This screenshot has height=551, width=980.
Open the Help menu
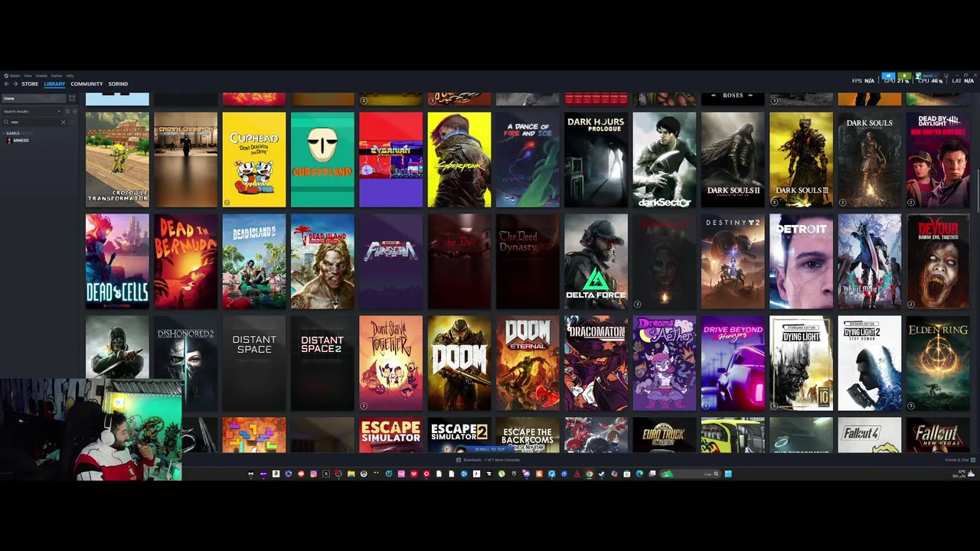70,76
